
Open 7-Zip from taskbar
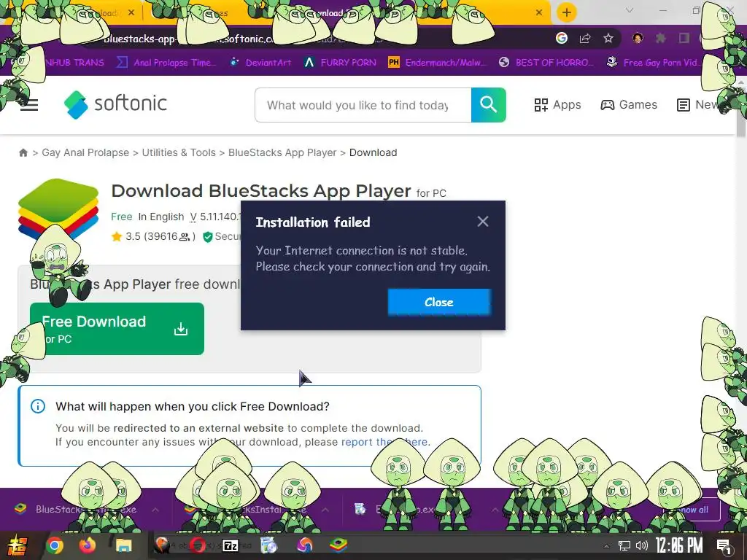(231, 545)
